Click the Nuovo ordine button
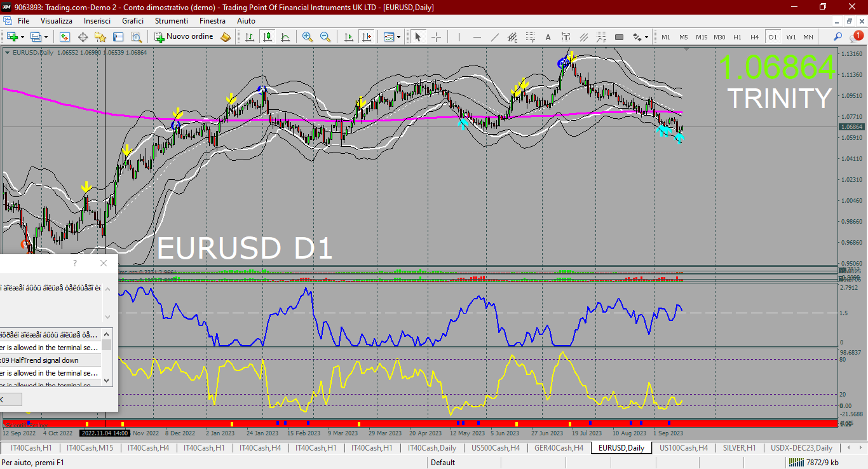 click(x=184, y=37)
